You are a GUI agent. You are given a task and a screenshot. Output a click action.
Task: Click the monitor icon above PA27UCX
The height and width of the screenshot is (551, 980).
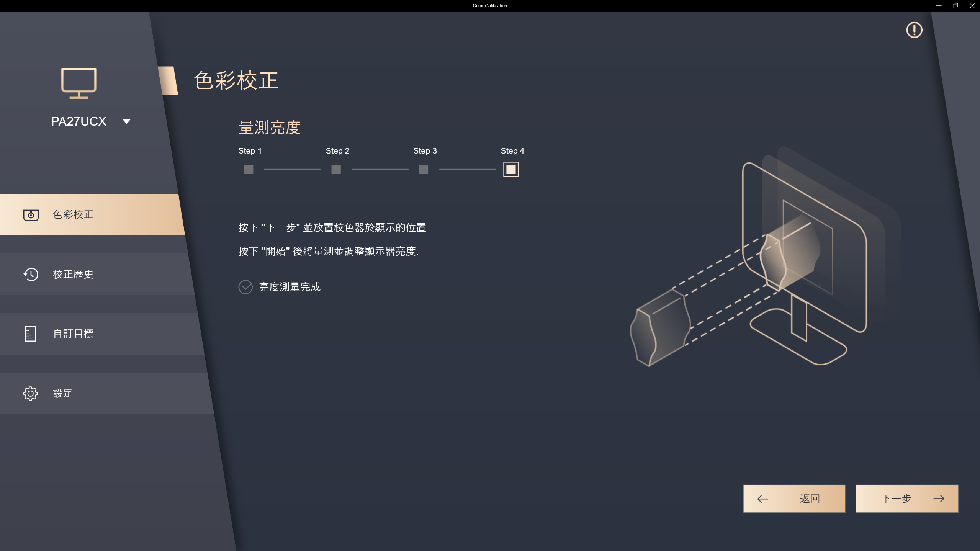click(79, 83)
